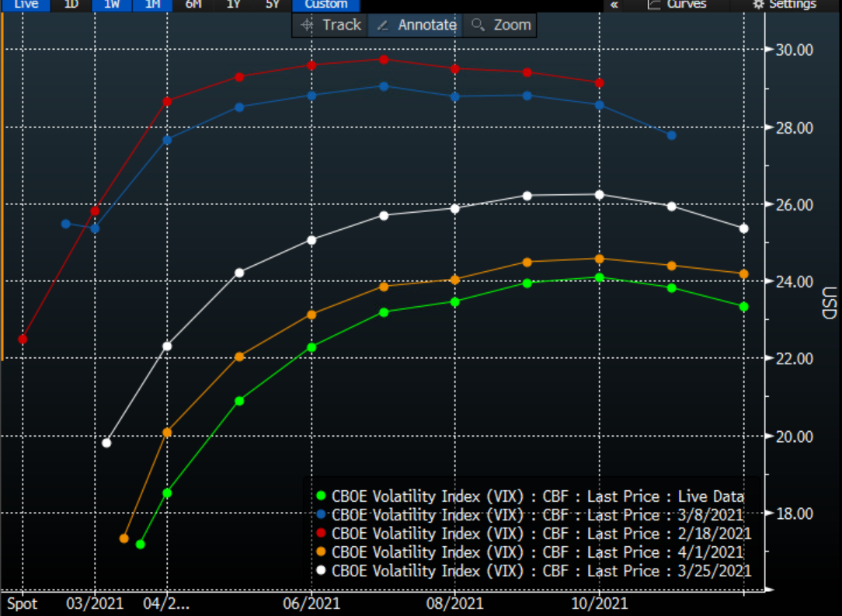Screen dimensions: 842x616
Task: Open the Spot selector at bottom left
Action: tap(23, 604)
